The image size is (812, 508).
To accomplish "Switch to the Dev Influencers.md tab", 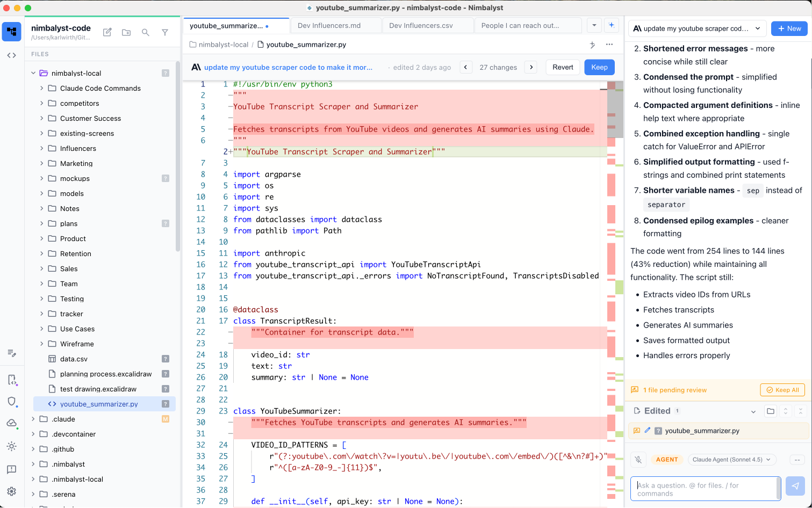I will point(329,25).
